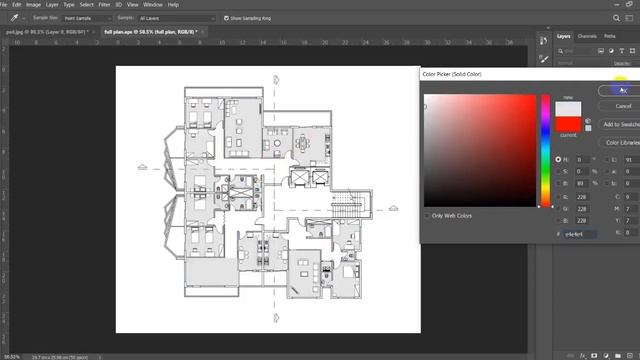Click new fill or adjustment layer icon
This screenshot has height=360, width=640.
tap(606, 356)
